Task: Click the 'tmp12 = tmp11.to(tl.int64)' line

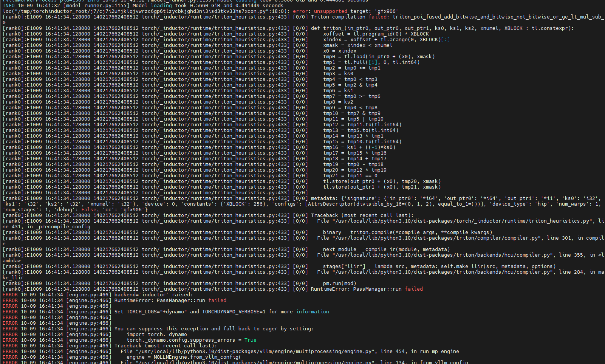Action: [362, 125]
